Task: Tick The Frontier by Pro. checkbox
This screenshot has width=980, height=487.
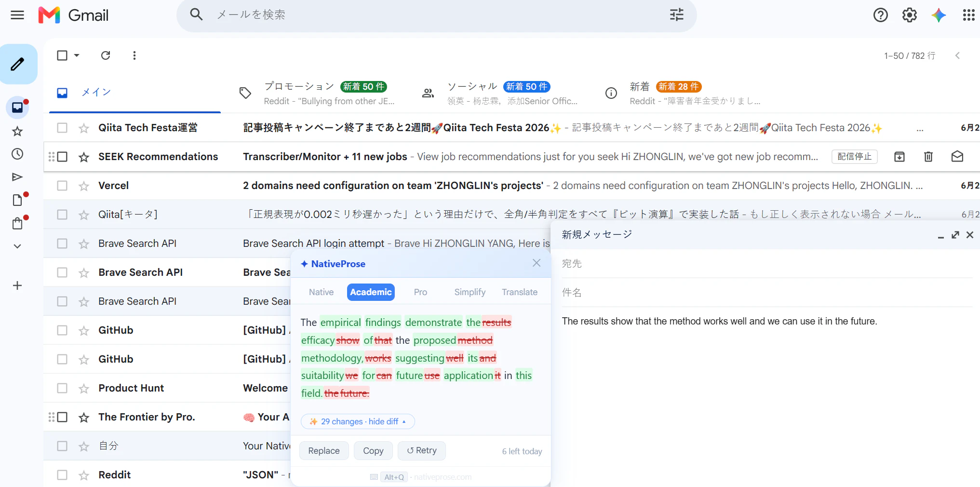Action: [62, 417]
